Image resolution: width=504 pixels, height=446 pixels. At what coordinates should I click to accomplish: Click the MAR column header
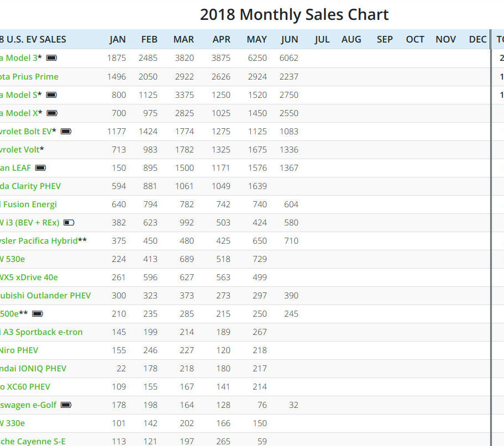[x=183, y=40]
